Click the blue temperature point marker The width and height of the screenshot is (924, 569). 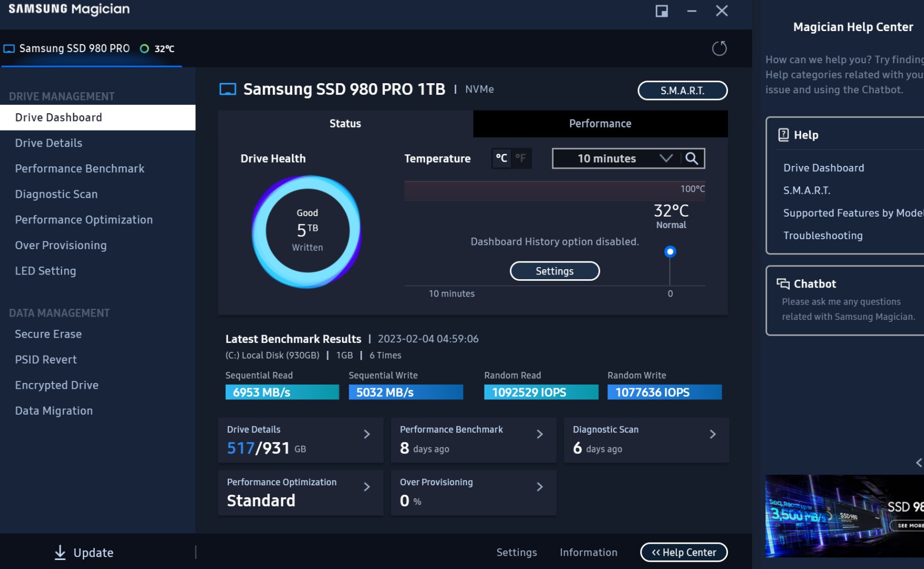tap(670, 252)
